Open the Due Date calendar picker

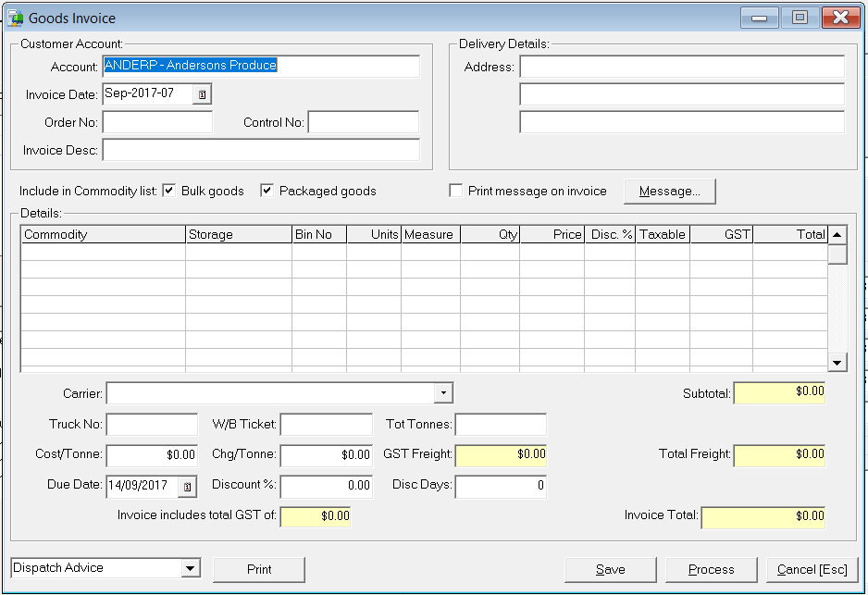tap(187, 487)
